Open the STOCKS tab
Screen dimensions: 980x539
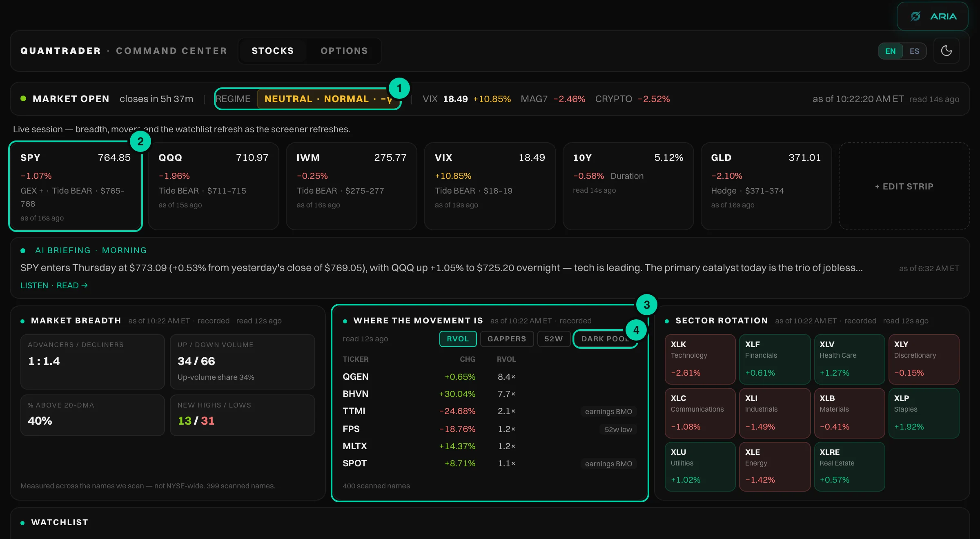tap(273, 51)
